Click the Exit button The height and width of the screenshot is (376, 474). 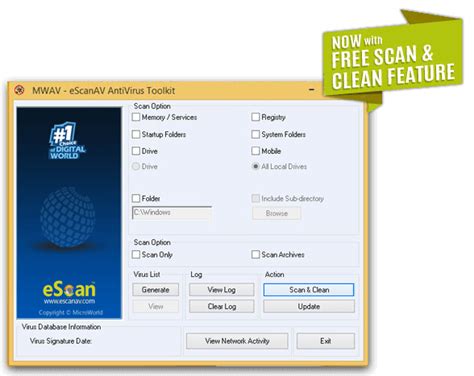point(326,341)
